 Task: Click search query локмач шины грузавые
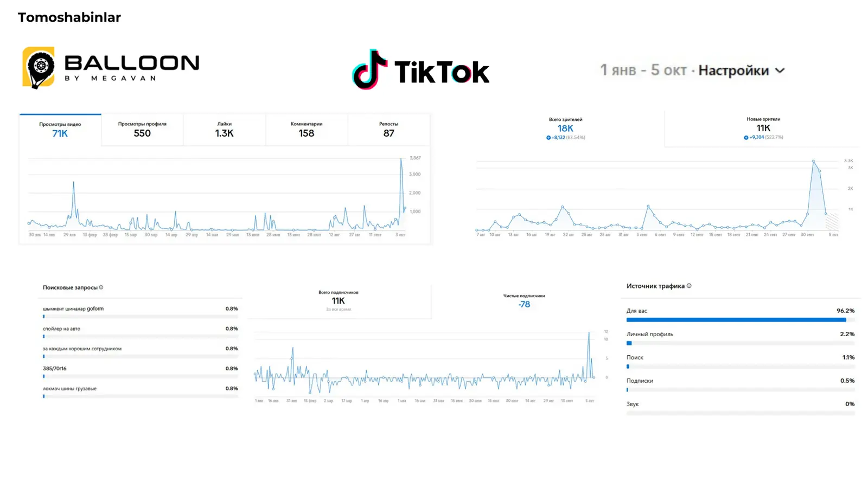point(69,388)
